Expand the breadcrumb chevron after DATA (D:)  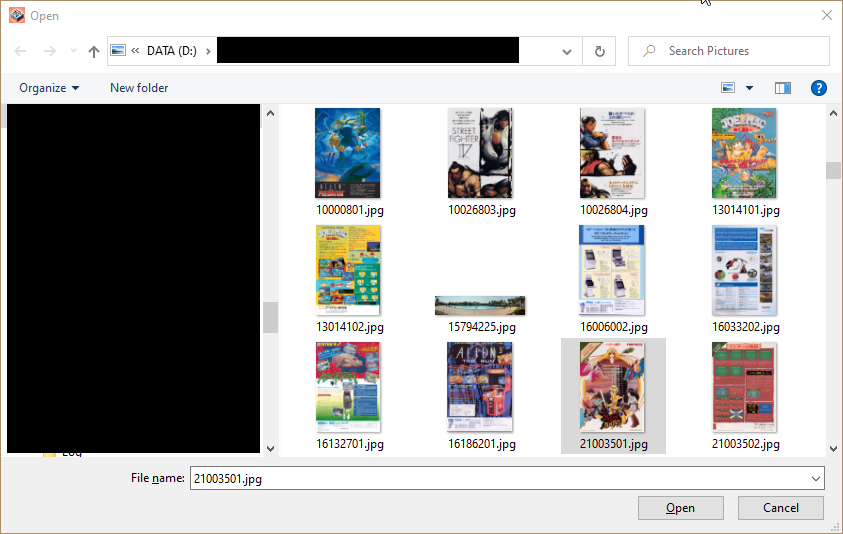(x=208, y=51)
